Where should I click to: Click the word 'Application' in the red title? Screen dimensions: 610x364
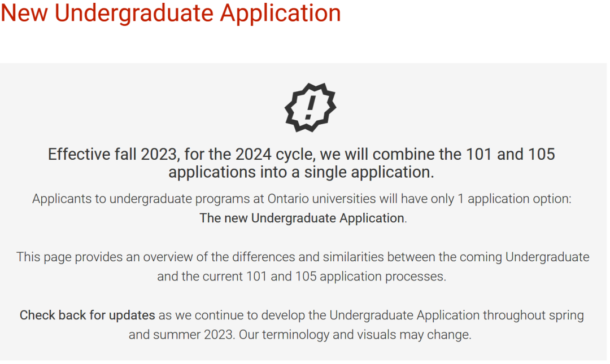[281, 14]
